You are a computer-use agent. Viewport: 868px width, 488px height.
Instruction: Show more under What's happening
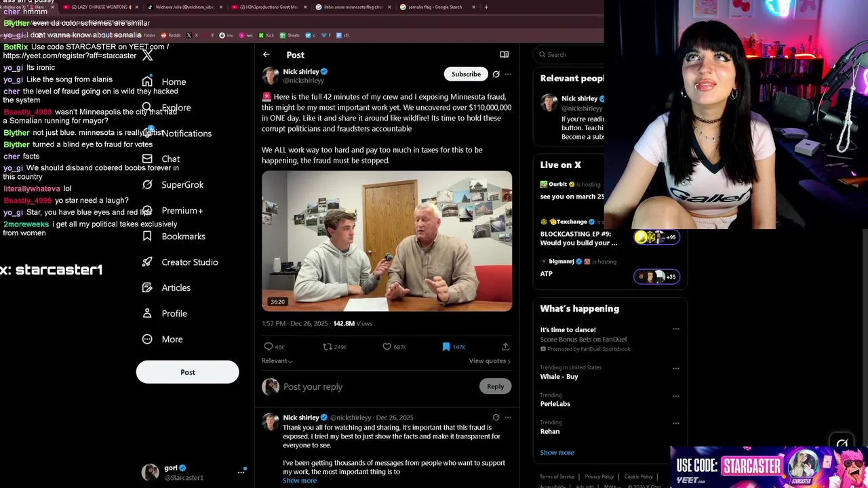coord(557,453)
